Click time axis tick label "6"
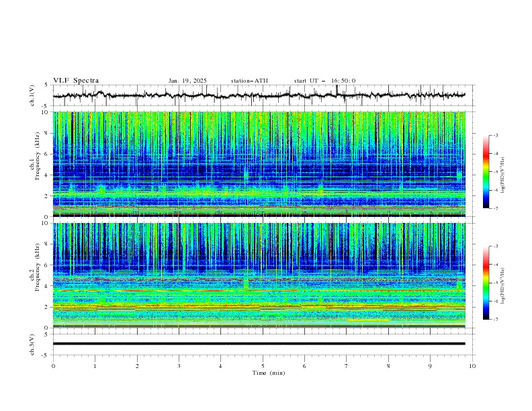The image size is (532, 411). [304, 366]
